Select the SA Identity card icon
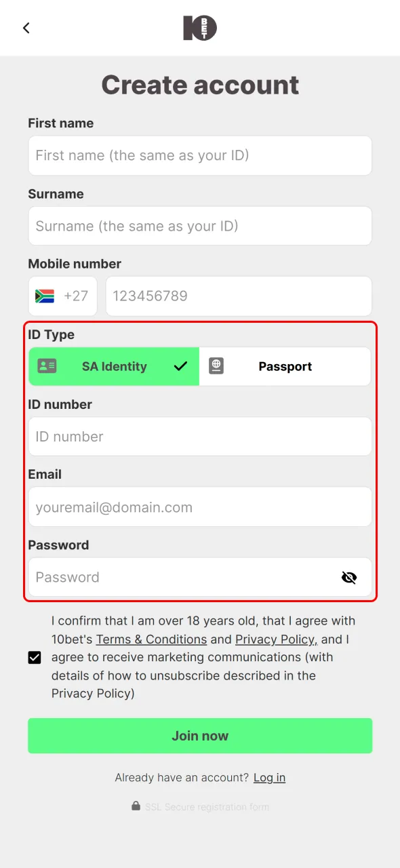Viewport: 400px width, 868px height. [x=47, y=366]
